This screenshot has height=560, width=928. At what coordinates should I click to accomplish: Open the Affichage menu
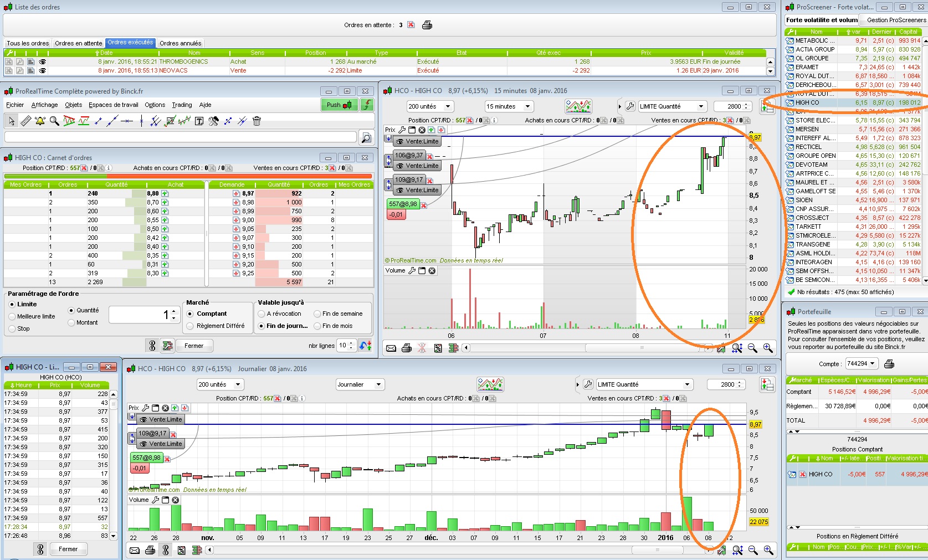pyautogui.click(x=44, y=105)
